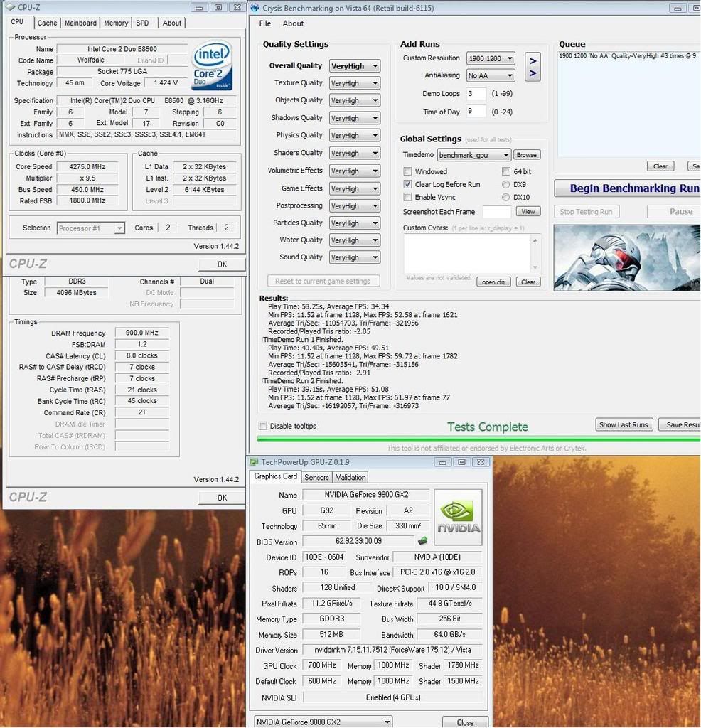Open the Sound Quality dropdown
The image size is (701, 728).
[355, 257]
